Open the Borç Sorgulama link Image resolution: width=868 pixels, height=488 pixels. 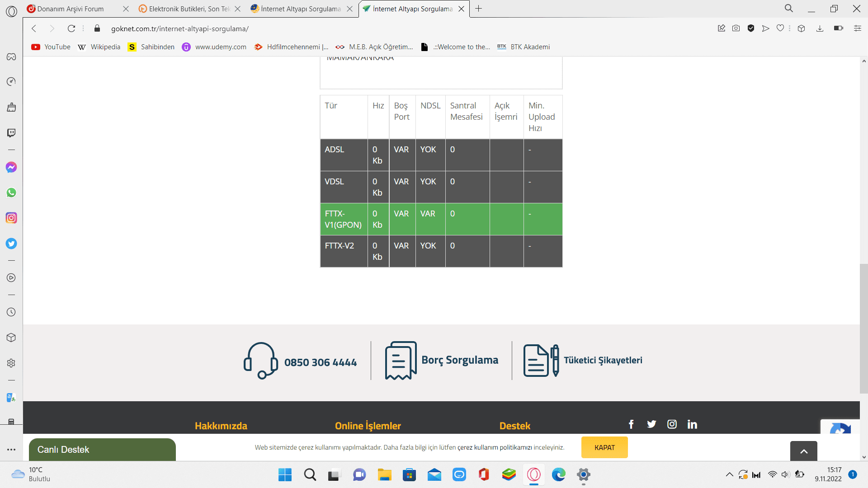pos(459,360)
